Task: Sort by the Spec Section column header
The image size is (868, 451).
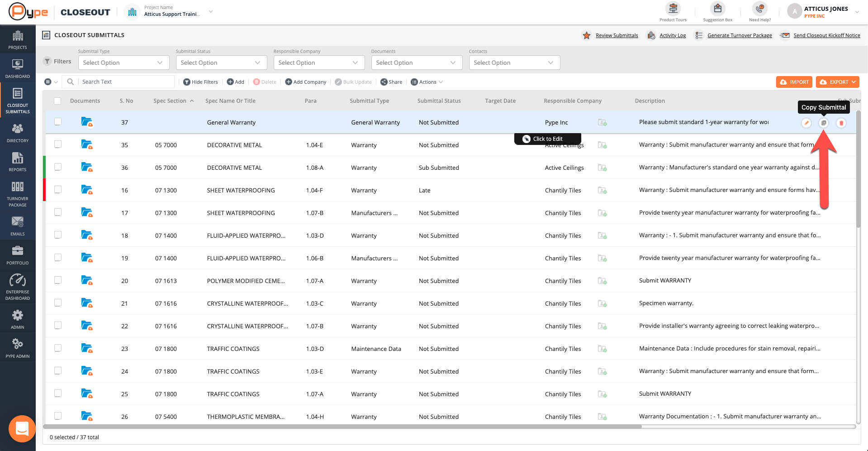Action: [x=174, y=101]
